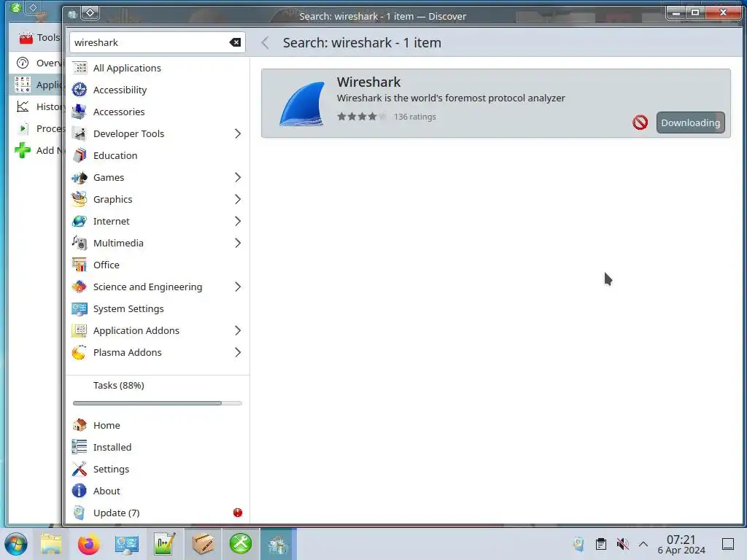This screenshot has width=747, height=560.
Task: Expand Science and Engineering chevron
Action: click(x=238, y=287)
